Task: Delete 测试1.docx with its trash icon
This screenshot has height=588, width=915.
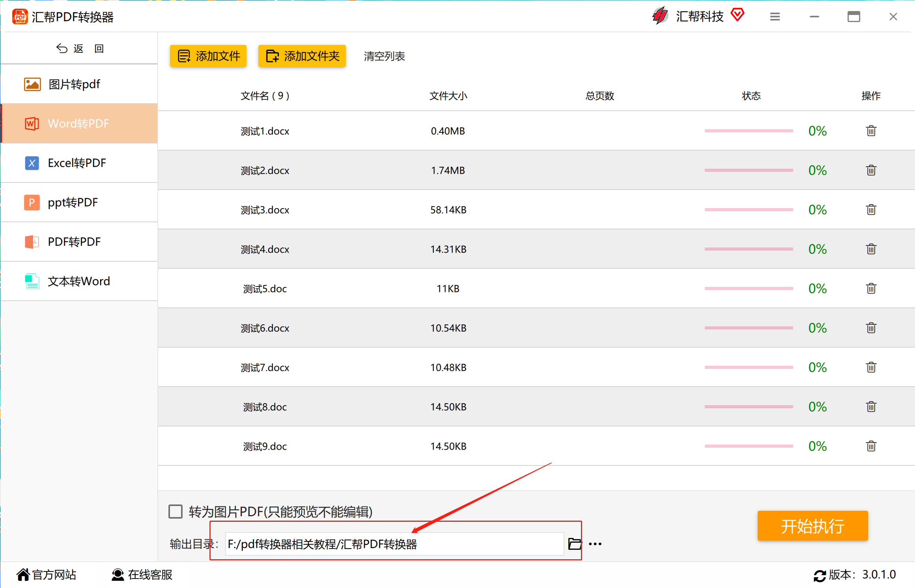Action: click(871, 130)
